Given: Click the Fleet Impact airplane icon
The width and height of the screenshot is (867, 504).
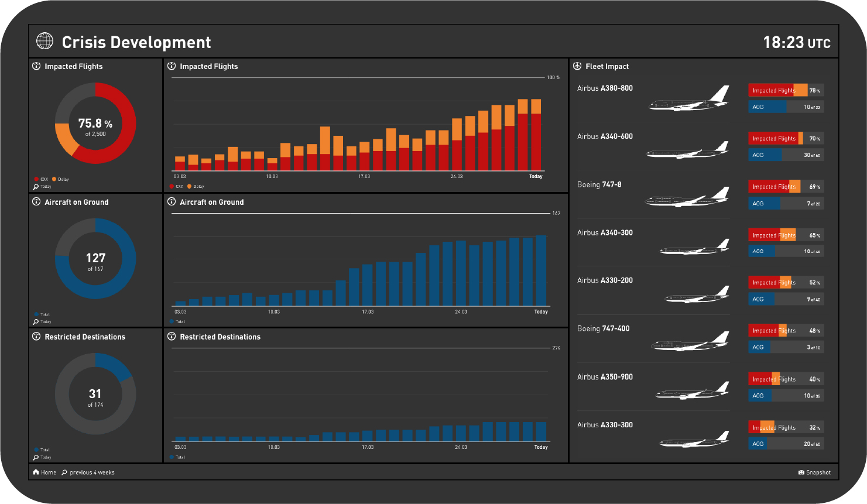Looking at the screenshot, I should (577, 66).
